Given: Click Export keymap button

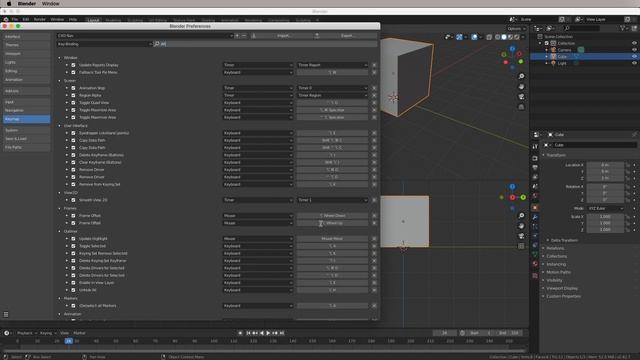Looking at the screenshot, I should [x=347, y=36].
